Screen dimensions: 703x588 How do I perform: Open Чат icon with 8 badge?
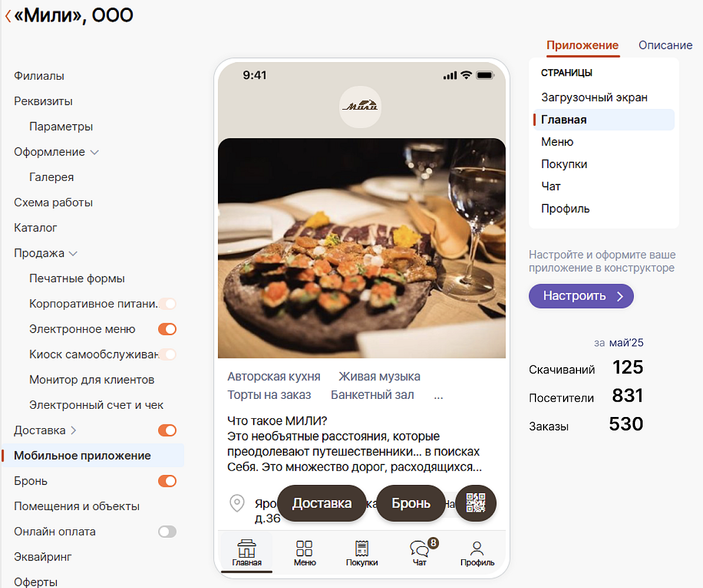pyautogui.click(x=419, y=549)
